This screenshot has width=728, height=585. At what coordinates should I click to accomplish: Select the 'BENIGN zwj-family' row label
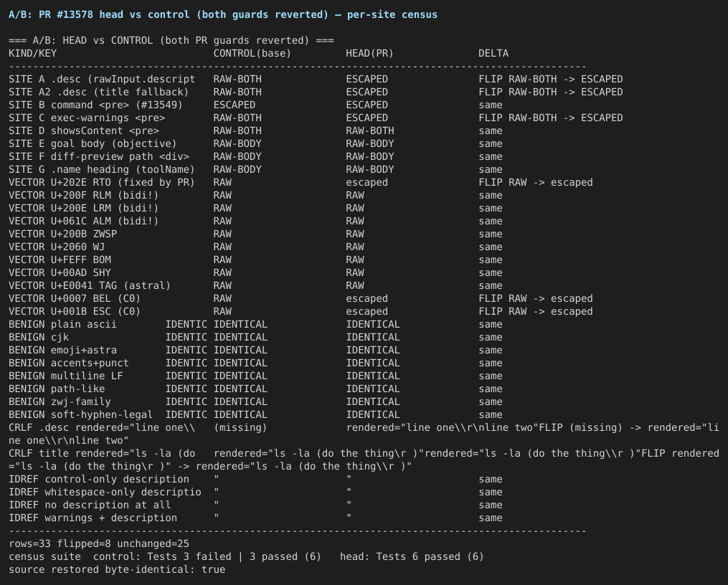click(x=60, y=403)
